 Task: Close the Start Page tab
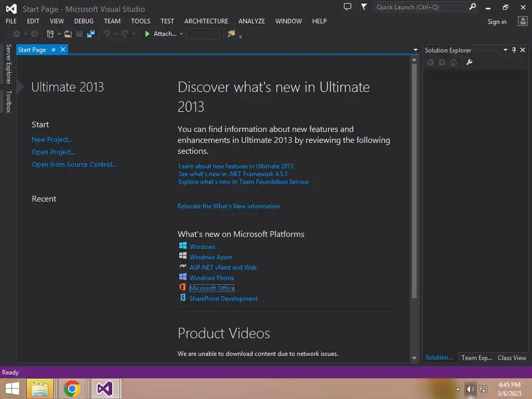coord(63,49)
